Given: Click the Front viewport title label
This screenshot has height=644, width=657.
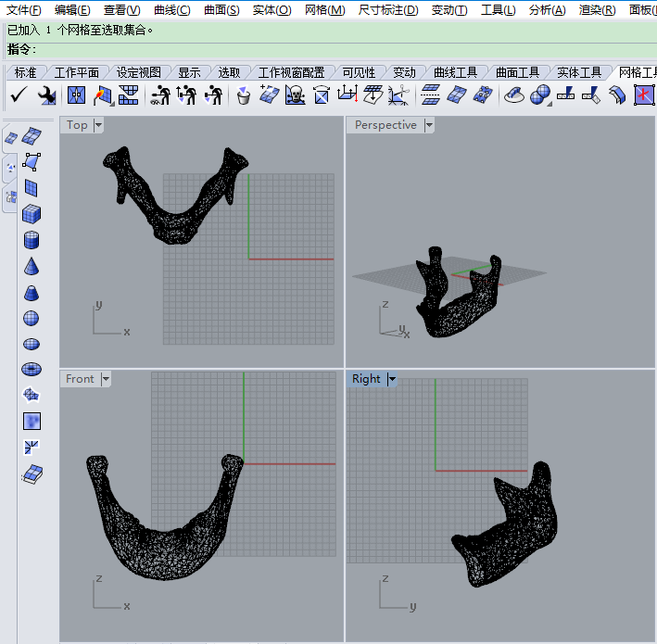Looking at the screenshot, I should tap(80, 379).
